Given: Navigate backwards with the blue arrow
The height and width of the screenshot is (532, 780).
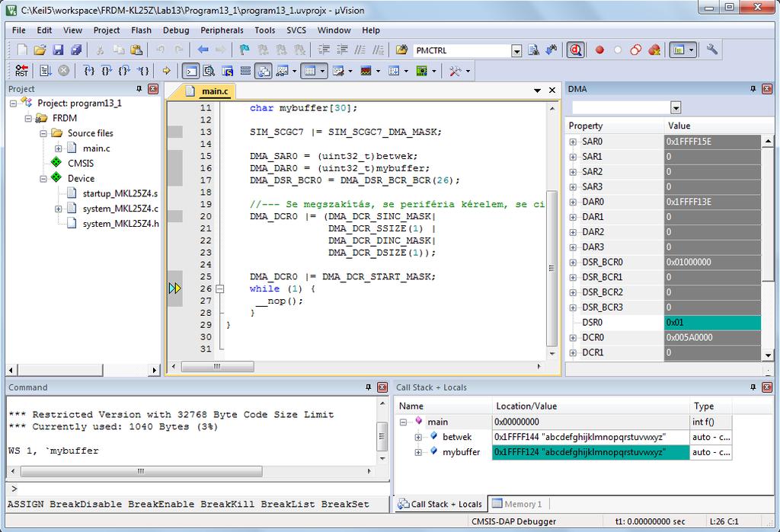Looking at the screenshot, I should [x=203, y=49].
